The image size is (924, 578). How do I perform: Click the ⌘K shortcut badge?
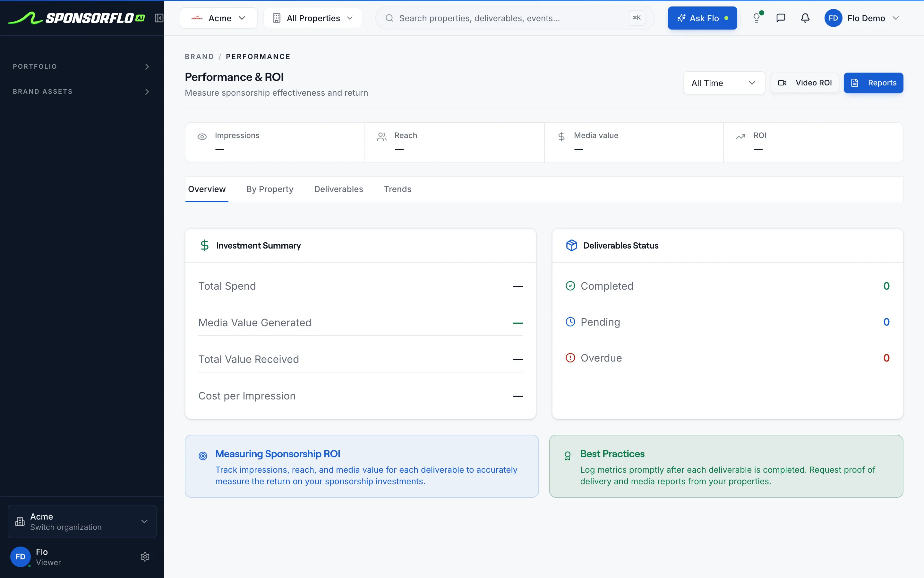637,18
